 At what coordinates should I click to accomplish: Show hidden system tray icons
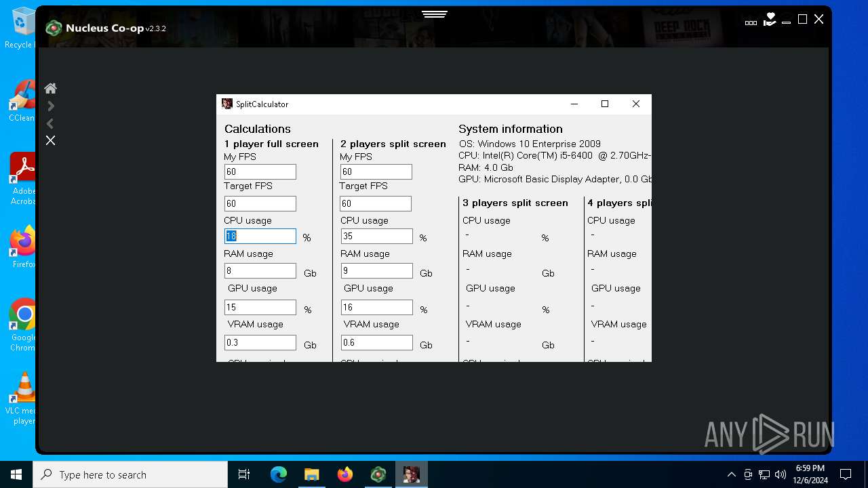point(731,474)
